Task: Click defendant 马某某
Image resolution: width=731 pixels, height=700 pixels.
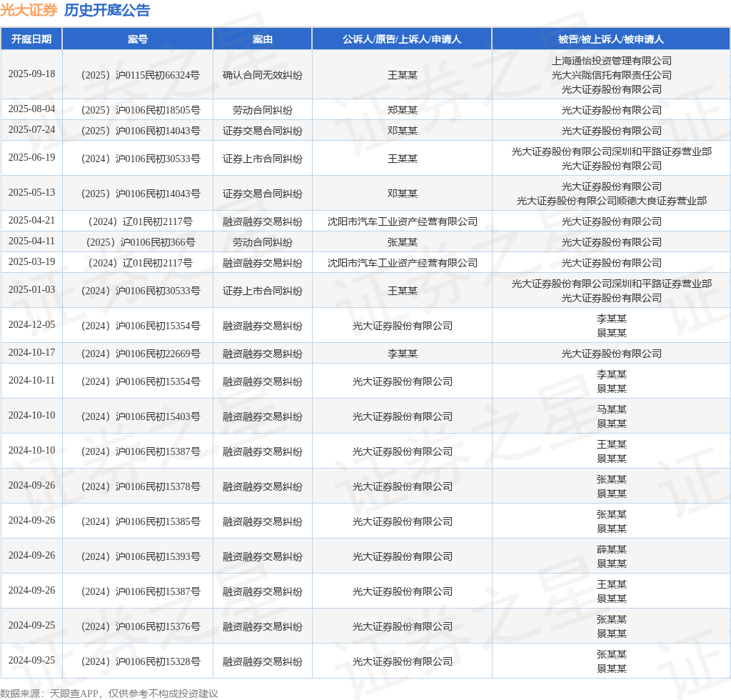Action: click(x=612, y=409)
